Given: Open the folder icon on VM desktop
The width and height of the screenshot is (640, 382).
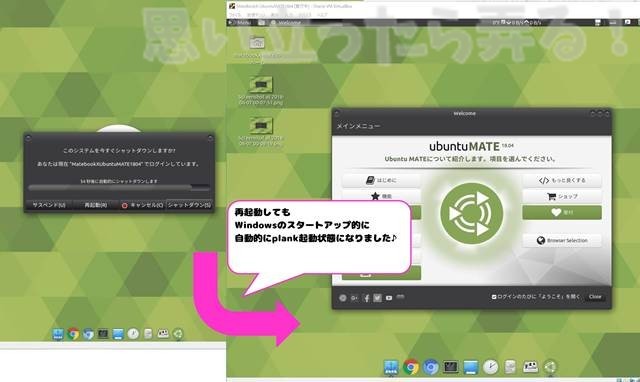Looking at the screenshot, I should click(257, 42).
